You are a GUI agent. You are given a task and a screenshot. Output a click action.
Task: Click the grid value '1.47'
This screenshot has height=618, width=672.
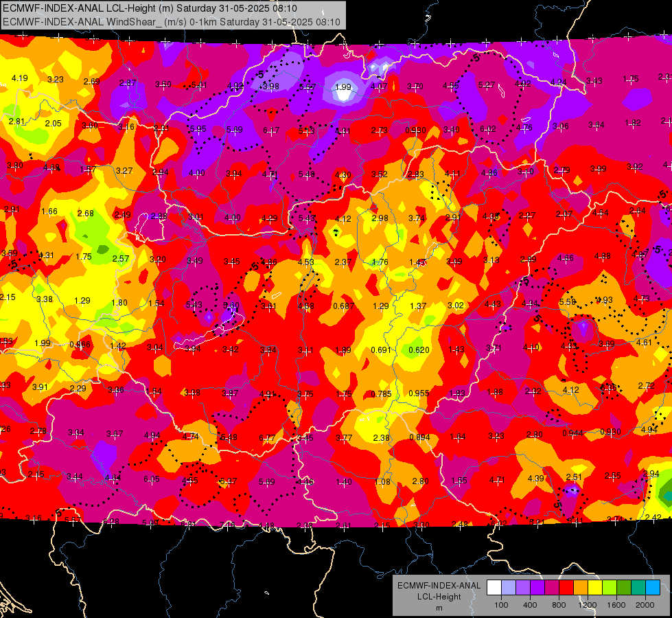click(417, 262)
